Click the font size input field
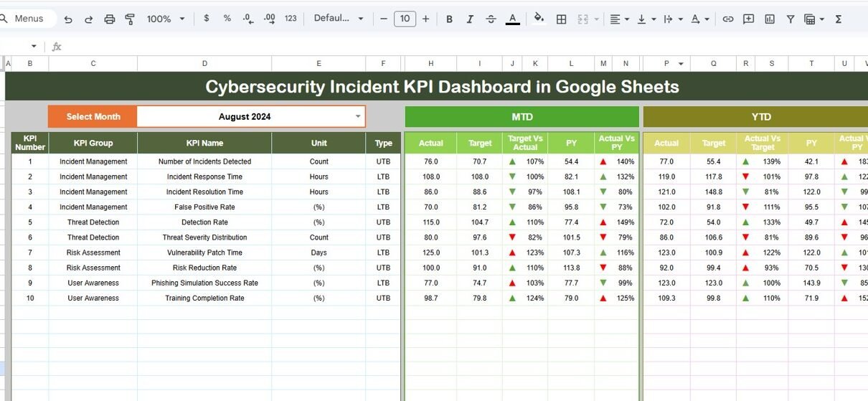 click(405, 19)
